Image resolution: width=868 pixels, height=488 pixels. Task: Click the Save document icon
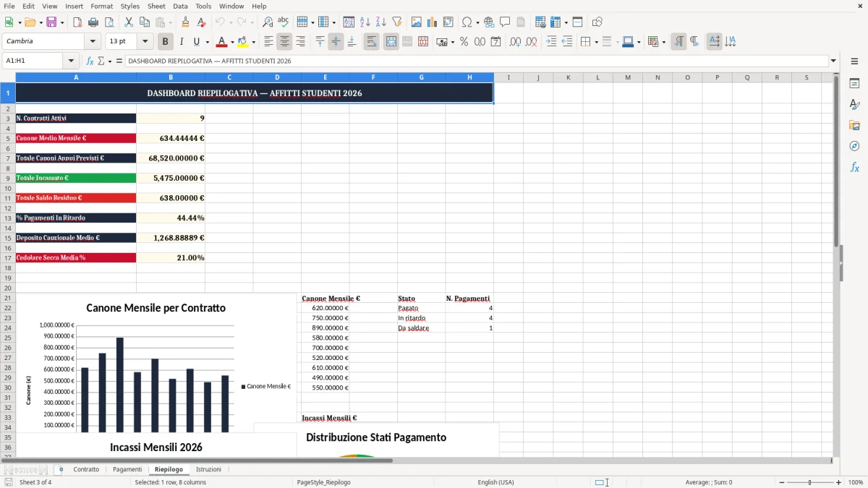click(x=51, y=22)
